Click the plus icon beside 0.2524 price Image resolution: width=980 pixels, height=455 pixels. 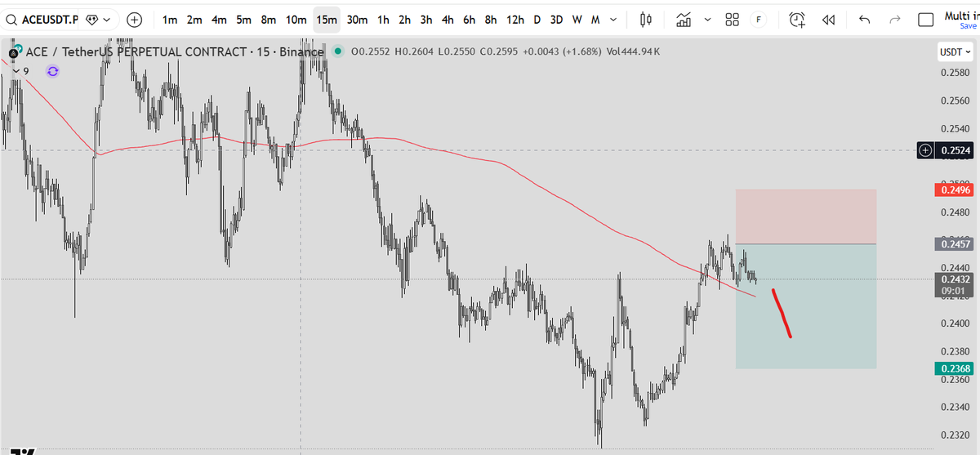(925, 150)
